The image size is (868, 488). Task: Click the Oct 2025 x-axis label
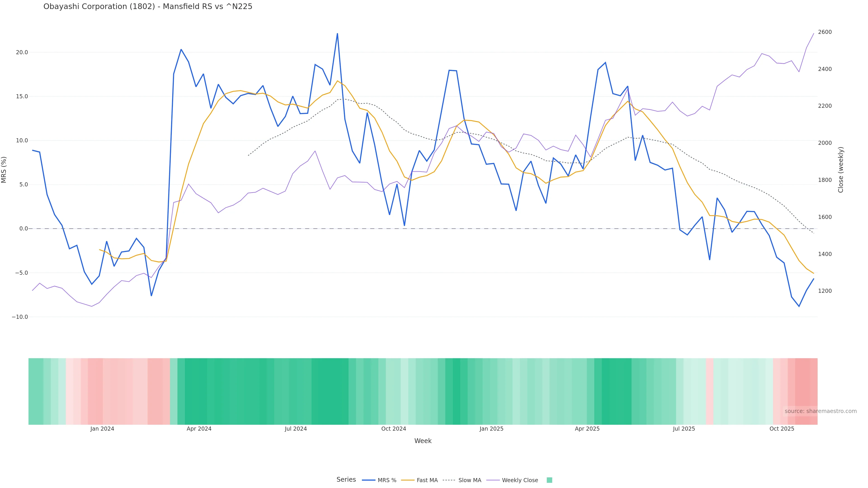click(782, 429)
